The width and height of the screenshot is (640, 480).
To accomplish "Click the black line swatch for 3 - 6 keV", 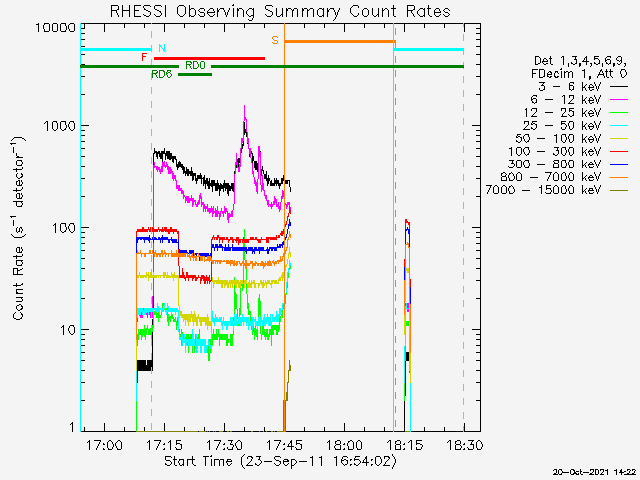I will pyautogui.click(x=619, y=87).
